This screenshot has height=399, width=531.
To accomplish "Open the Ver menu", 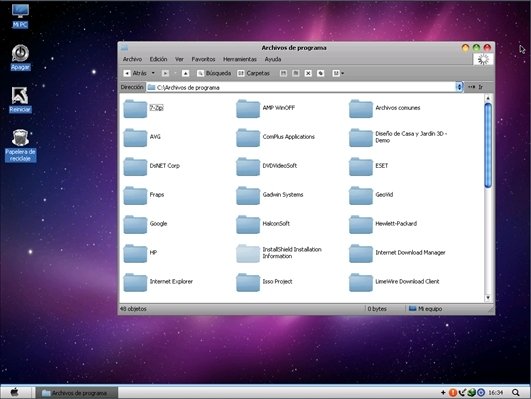I will (x=179, y=59).
